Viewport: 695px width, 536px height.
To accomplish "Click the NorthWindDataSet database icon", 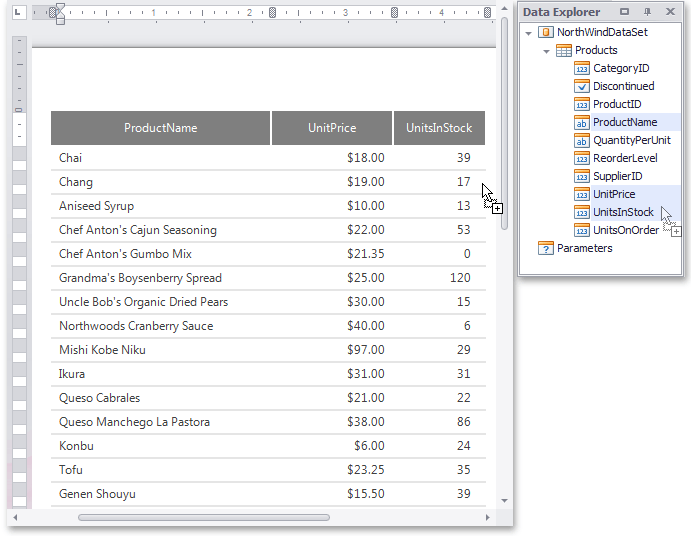I will point(546,32).
